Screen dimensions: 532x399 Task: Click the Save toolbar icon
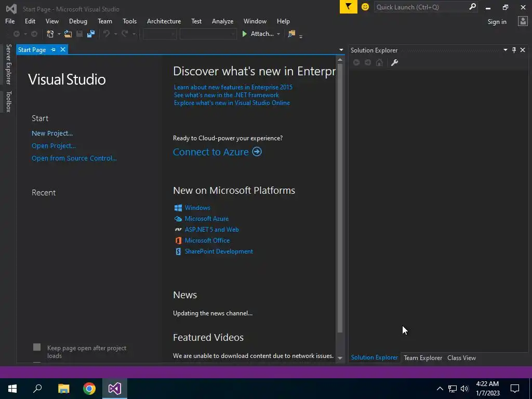[79, 34]
